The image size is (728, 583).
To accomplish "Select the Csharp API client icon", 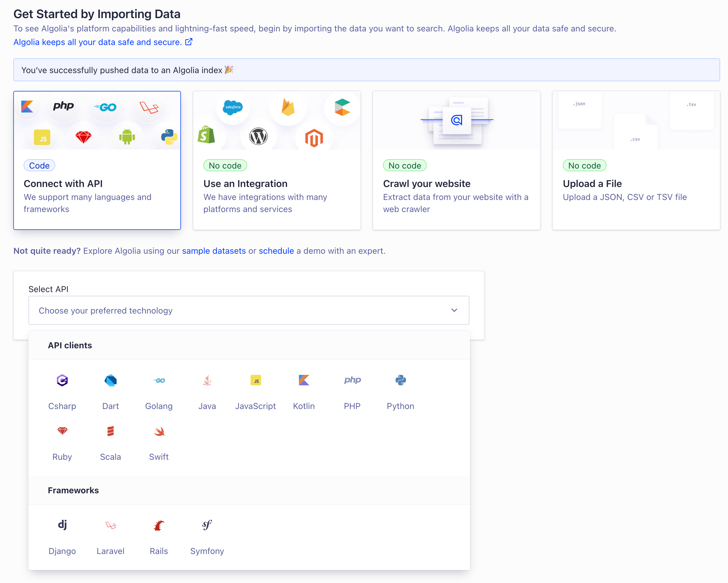I will (x=62, y=381).
